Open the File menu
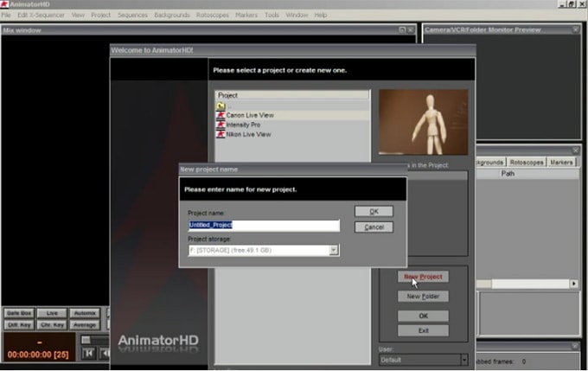This screenshot has height=371, width=588. pyautogui.click(x=6, y=15)
